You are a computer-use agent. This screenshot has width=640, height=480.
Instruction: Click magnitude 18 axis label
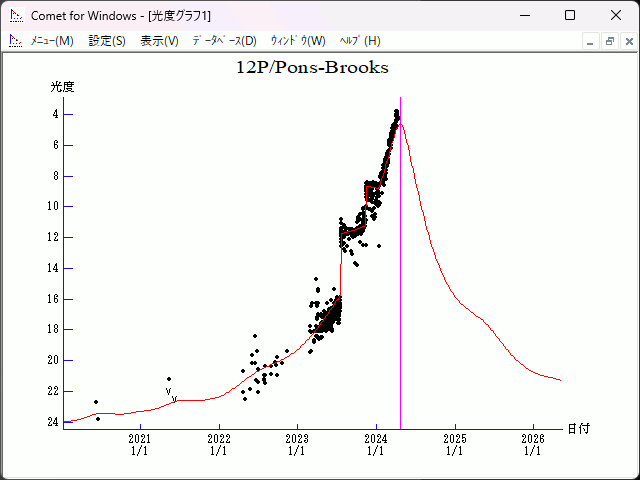coord(53,329)
